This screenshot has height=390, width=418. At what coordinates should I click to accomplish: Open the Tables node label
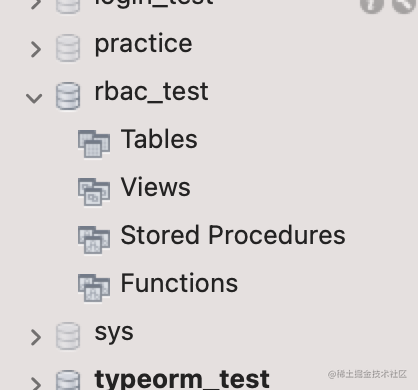159,139
